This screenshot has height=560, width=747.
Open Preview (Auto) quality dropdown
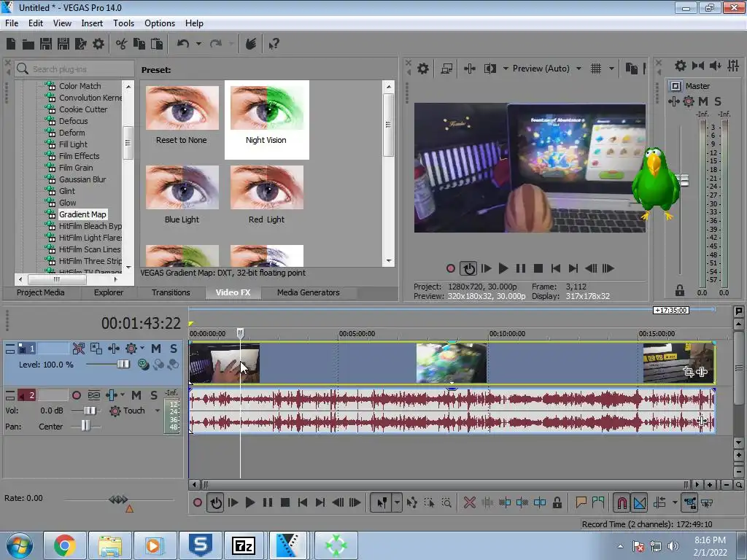(x=578, y=69)
